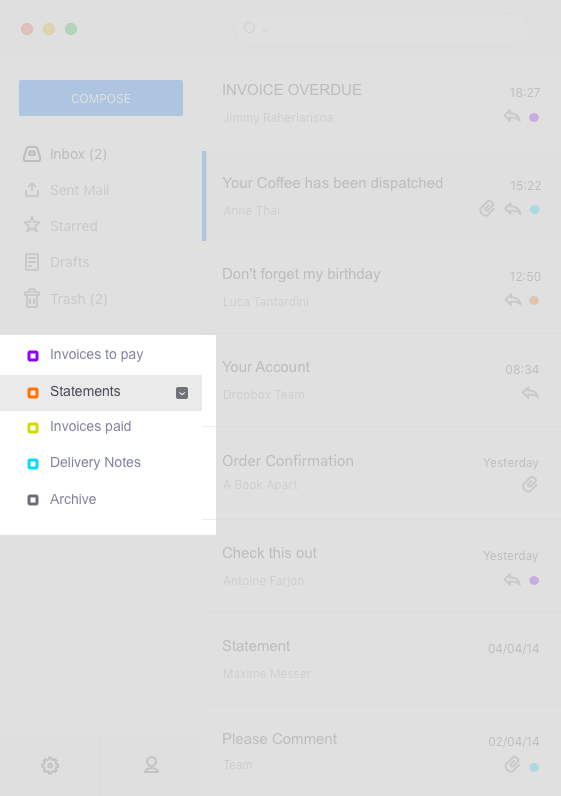Viewport: 561px width, 796px height.
Task: Click the star icon beside Starred
Action: click(32, 224)
